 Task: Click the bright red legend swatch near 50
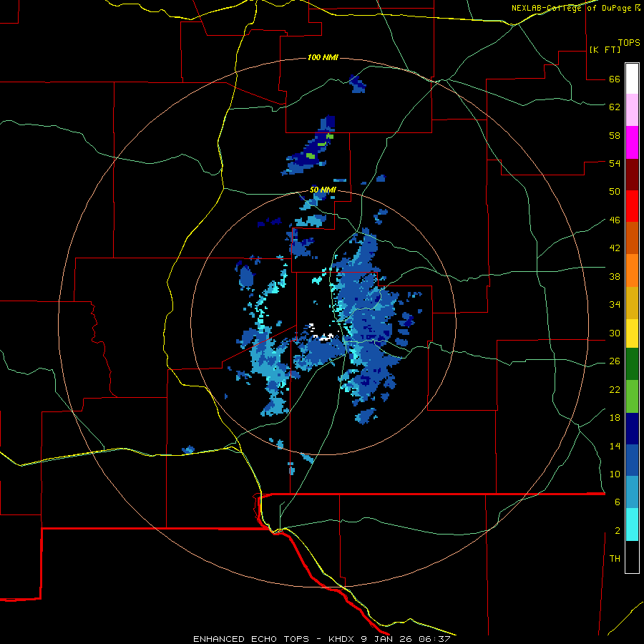point(632,206)
